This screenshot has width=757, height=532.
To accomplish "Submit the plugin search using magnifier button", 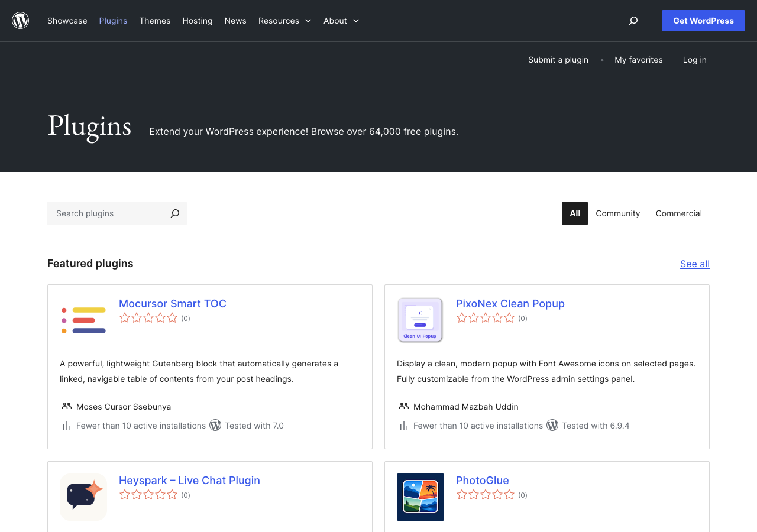I will tap(175, 213).
